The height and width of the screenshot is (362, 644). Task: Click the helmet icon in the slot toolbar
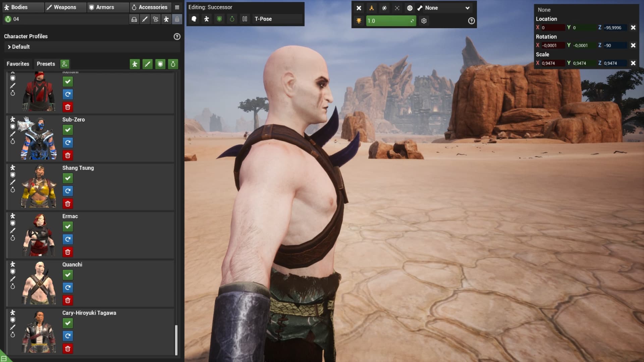click(134, 19)
